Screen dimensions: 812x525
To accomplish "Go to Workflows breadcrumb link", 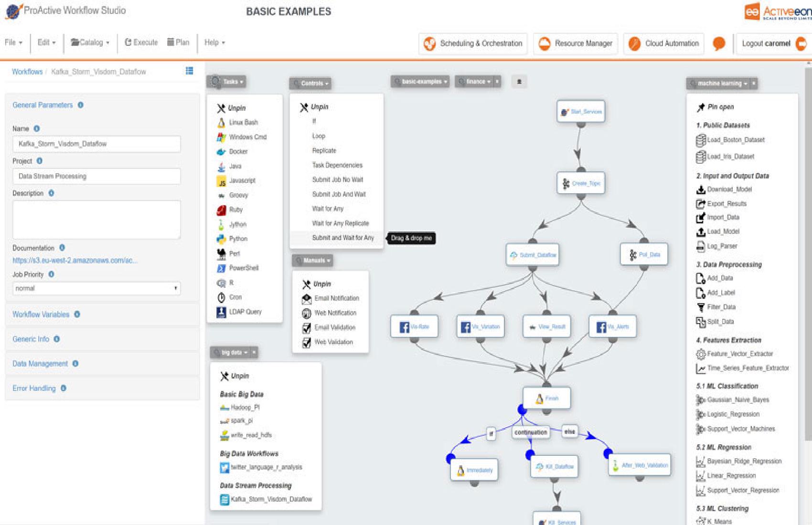I will (27, 72).
